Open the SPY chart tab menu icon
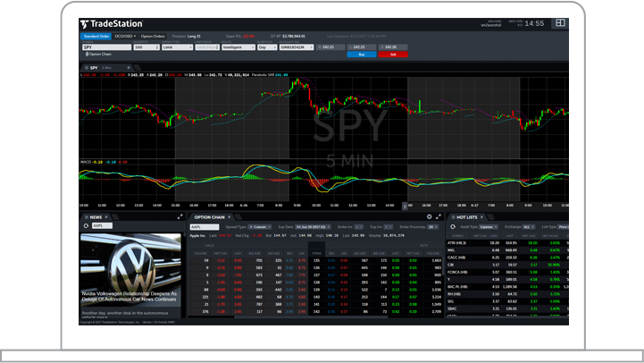This screenshot has width=644, height=363. click(x=87, y=68)
